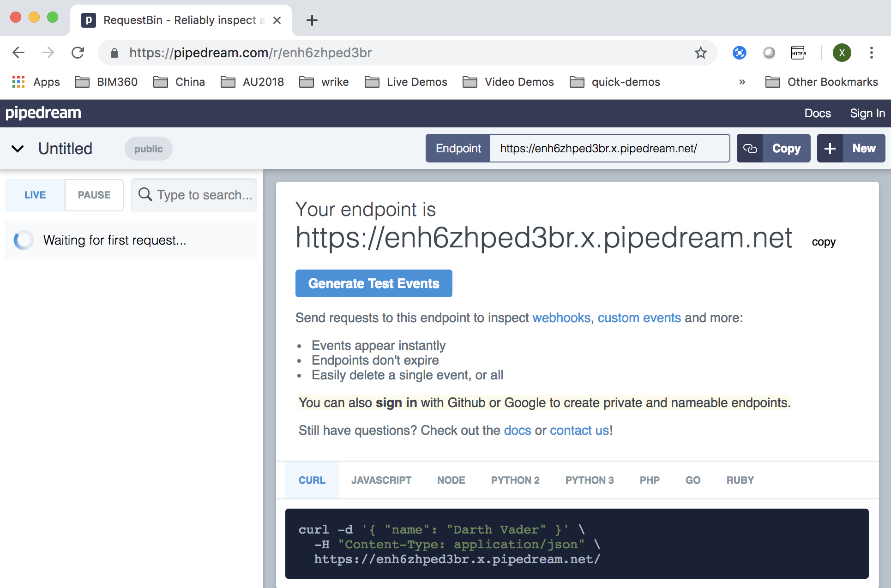The height and width of the screenshot is (588, 891).
Task: Create a new endpoint with New
Action: pos(864,148)
